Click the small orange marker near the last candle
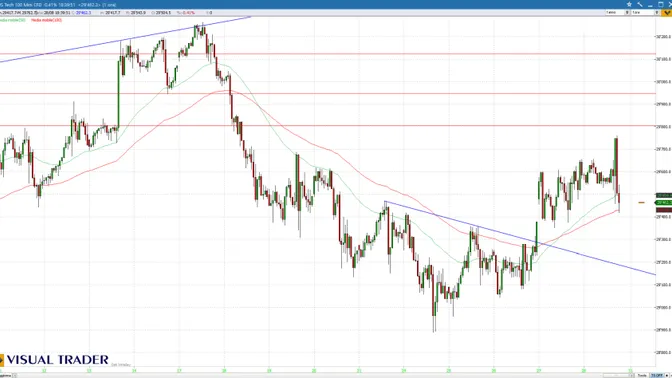Screen dimensions: 672x378 pyautogui.click(x=642, y=202)
